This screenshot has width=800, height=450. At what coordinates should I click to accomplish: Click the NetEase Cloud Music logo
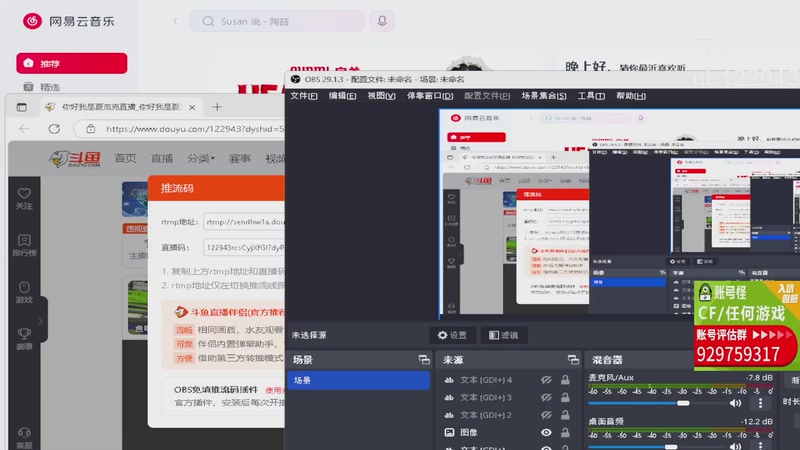pos(68,21)
